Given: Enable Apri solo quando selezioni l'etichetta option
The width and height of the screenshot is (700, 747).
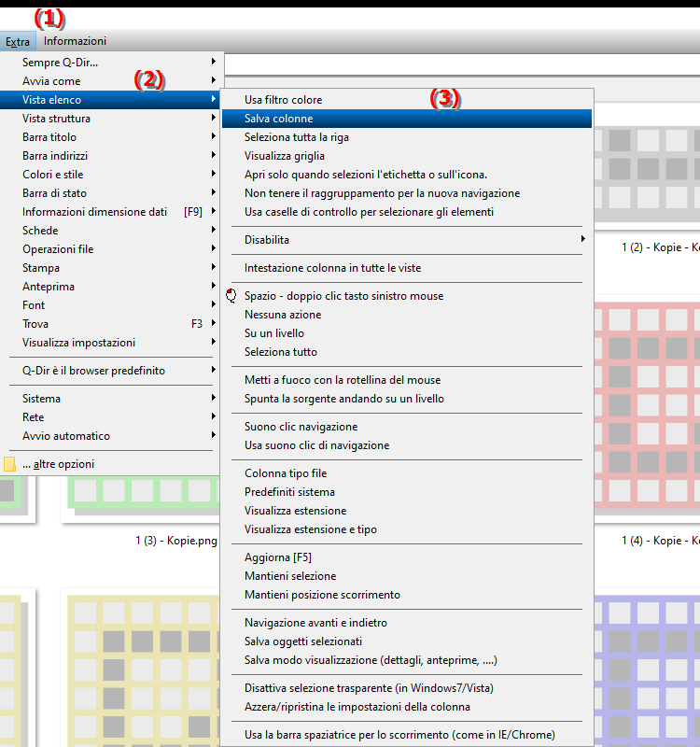Looking at the screenshot, I should (x=407, y=175).
